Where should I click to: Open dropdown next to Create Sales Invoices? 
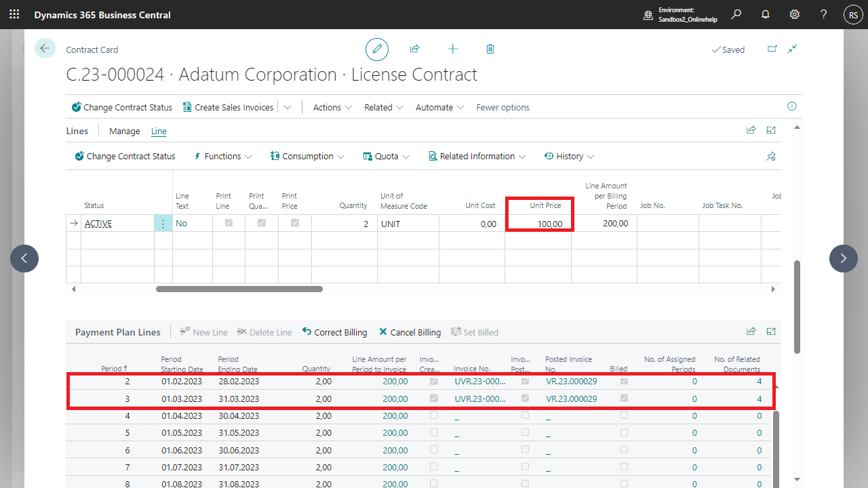click(288, 107)
